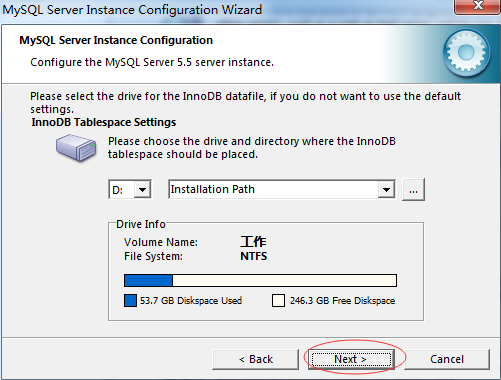This screenshot has width=501, height=380.
Task: Click the blue used diskspace legend square
Action: click(130, 301)
